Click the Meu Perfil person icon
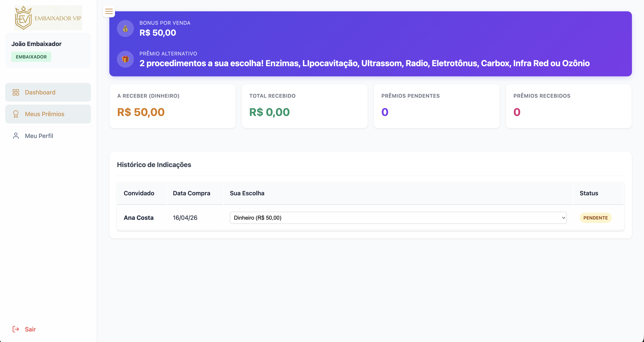This screenshot has width=644, height=342. coord(16,136)
